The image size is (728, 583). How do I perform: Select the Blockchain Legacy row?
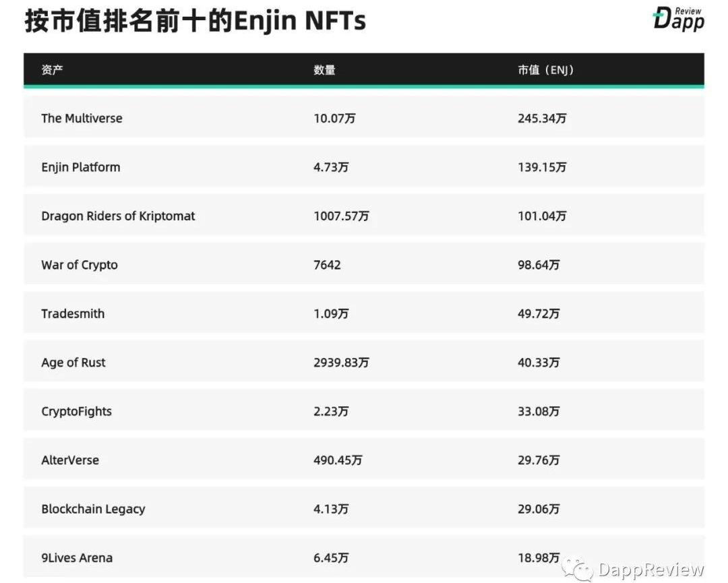[93, 509]
